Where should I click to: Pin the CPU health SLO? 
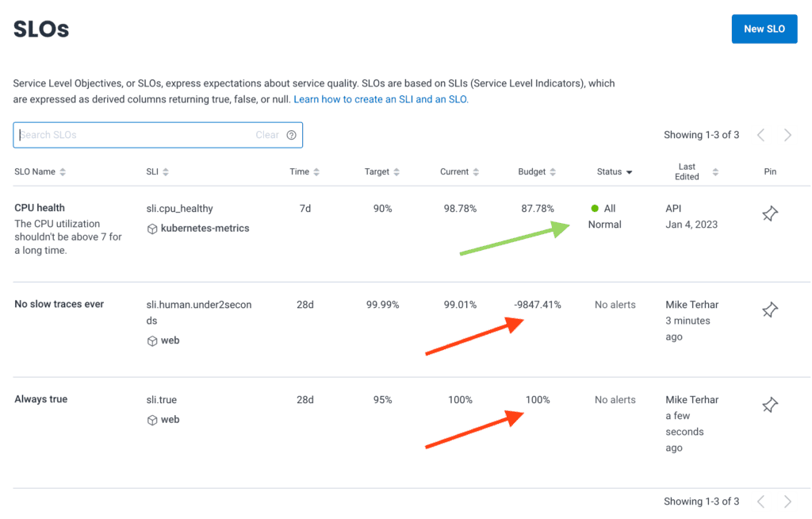point(769,213)
